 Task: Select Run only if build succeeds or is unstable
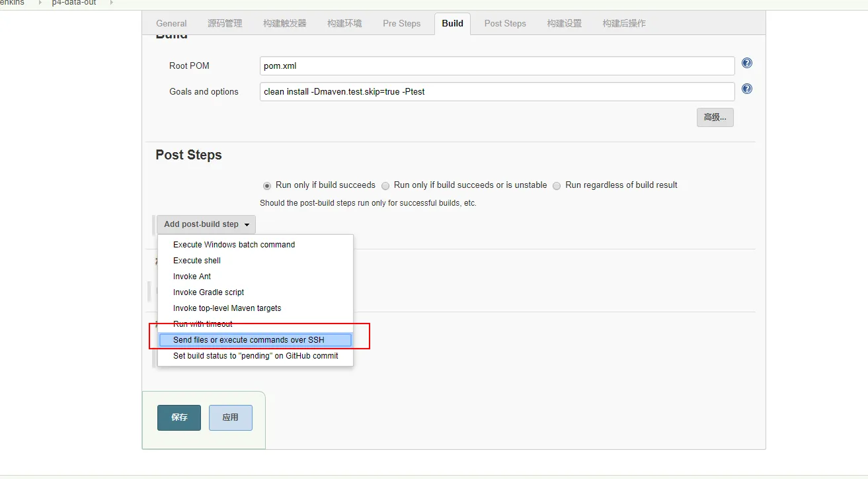385,186
